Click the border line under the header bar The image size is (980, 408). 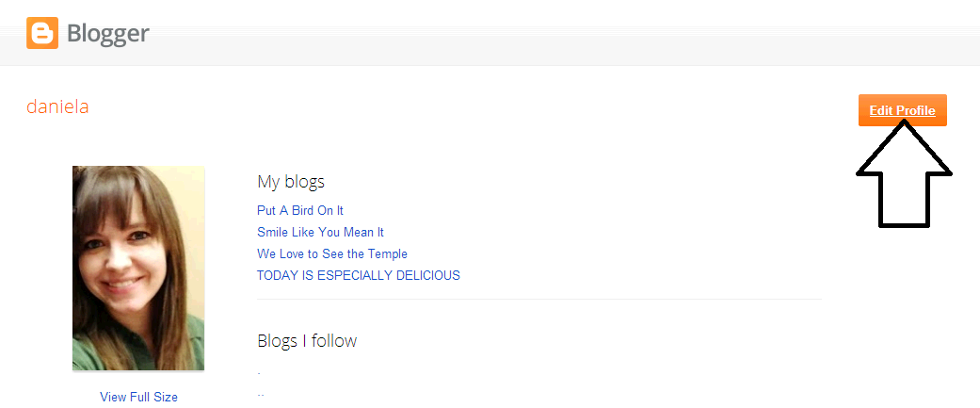click(x=490, y=65)
